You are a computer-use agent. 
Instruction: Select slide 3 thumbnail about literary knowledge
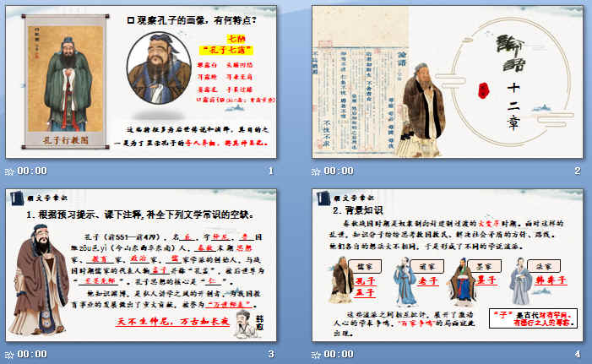click(x=141, y=265)
